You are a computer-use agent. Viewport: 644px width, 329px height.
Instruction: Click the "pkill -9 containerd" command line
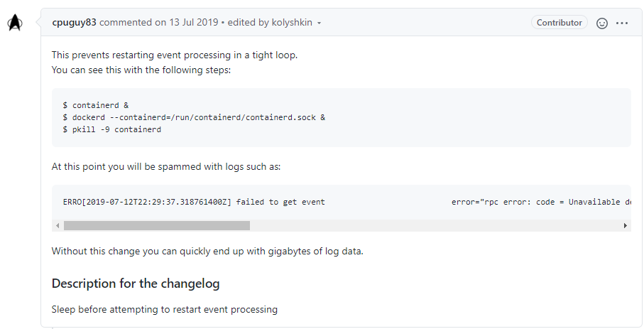(x=111, y=129)
